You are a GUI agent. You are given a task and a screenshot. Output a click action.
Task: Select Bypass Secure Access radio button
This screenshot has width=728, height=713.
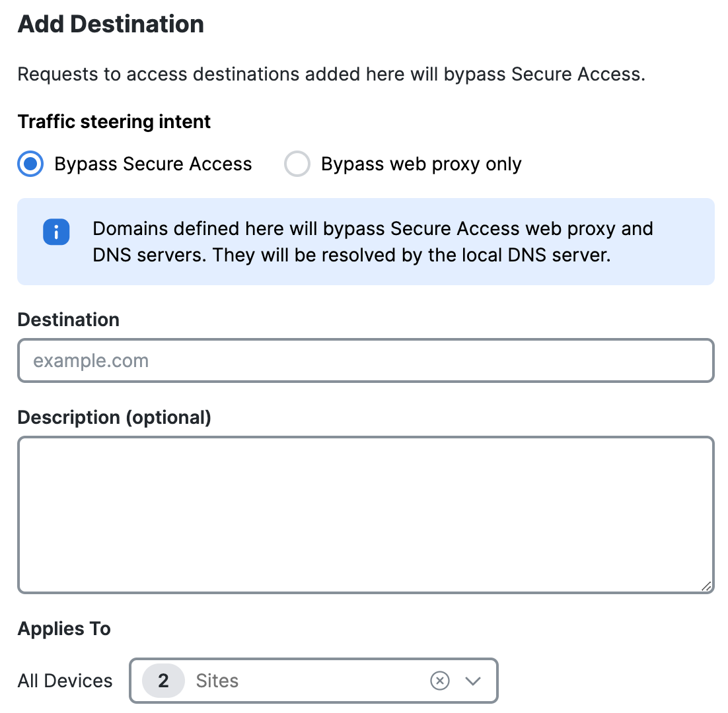30,164
